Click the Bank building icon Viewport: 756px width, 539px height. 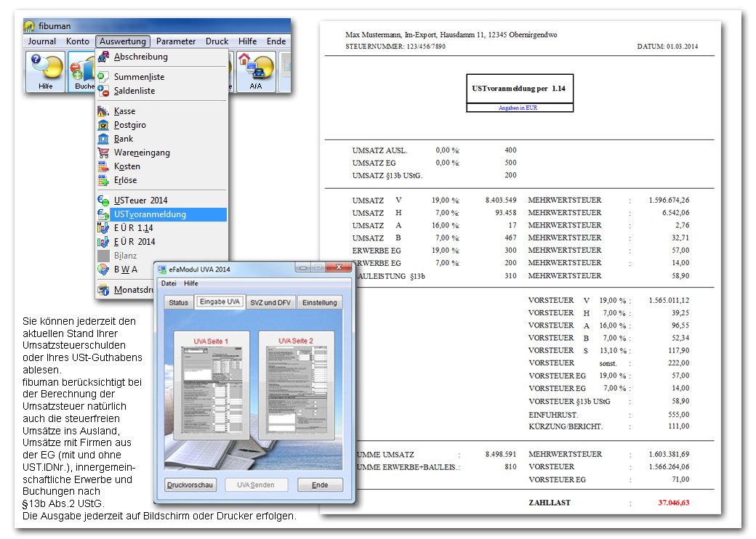click(103, 139)
